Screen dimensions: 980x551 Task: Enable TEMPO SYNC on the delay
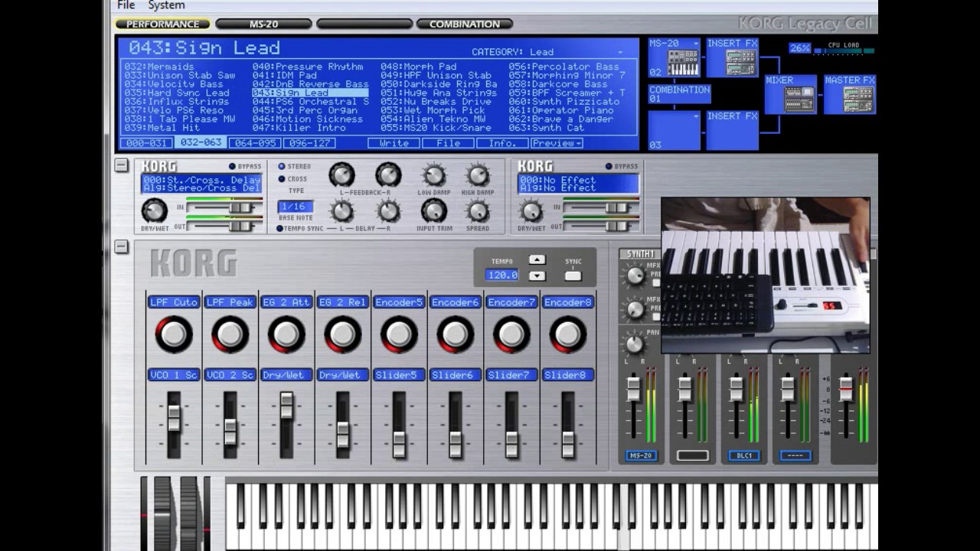coord(280,228)
